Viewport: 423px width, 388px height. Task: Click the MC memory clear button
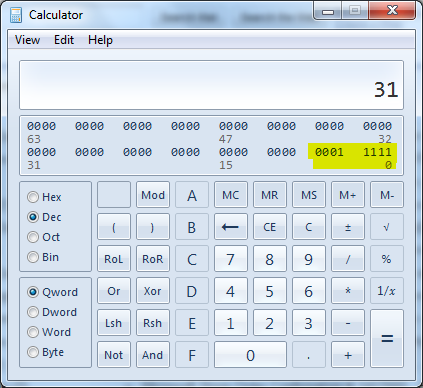(x=231, y=195)
